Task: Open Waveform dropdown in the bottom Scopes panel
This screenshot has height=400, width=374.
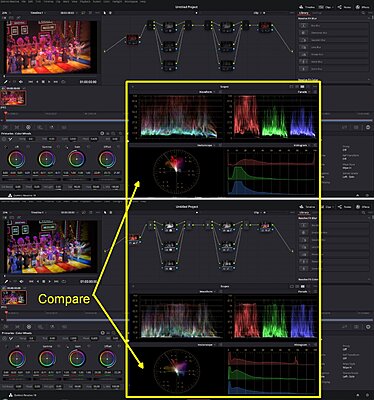Action: click(x=207, y=292)
